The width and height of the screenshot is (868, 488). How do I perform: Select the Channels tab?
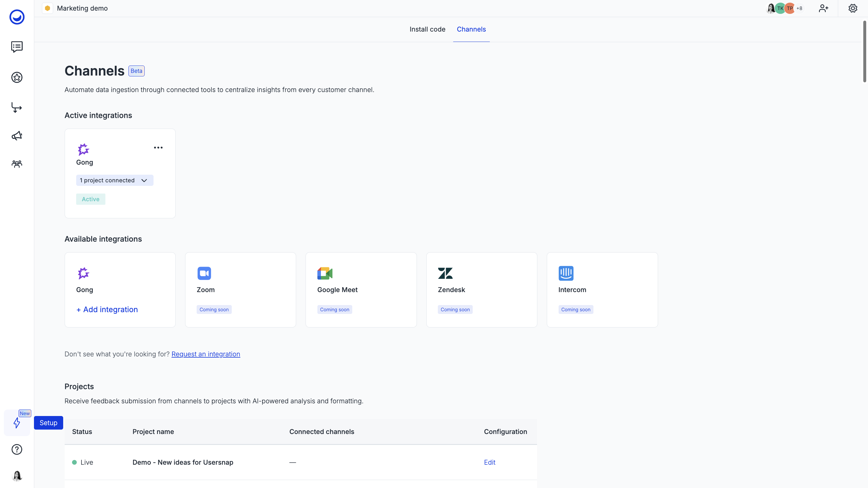point(471,29)
